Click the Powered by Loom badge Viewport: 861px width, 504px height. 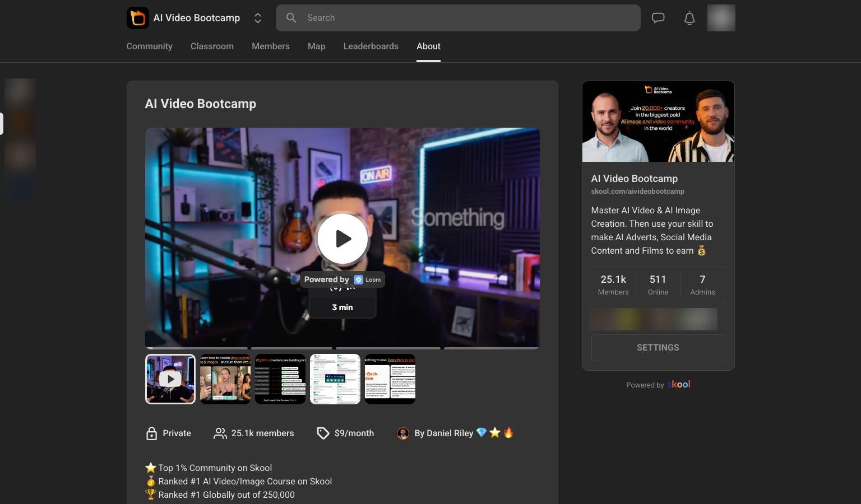[x=342, y=279]
